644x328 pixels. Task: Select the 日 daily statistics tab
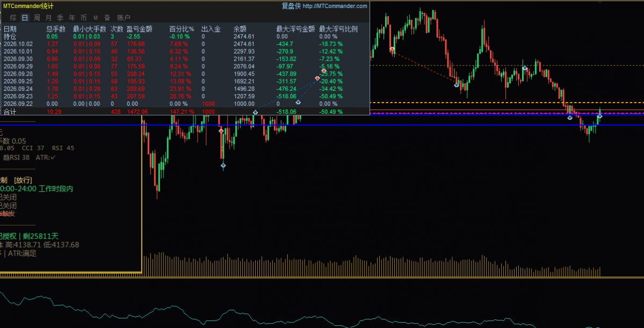pos(25,18)
